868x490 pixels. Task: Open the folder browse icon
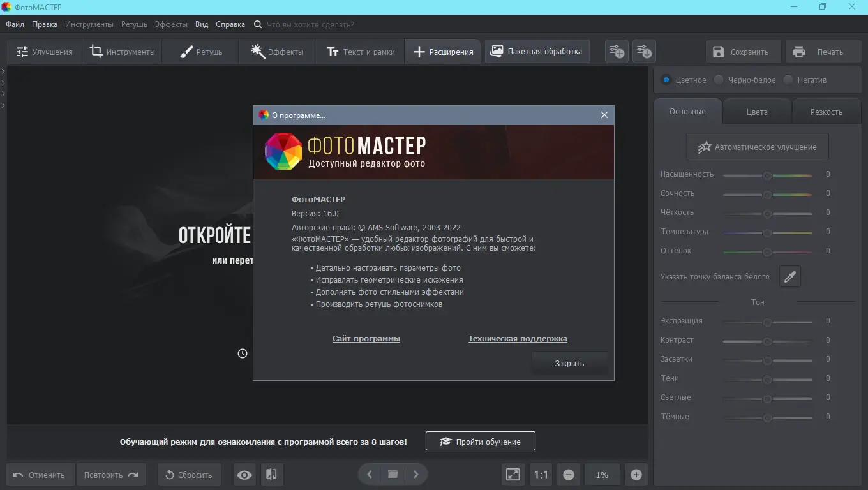pos(393,474)
